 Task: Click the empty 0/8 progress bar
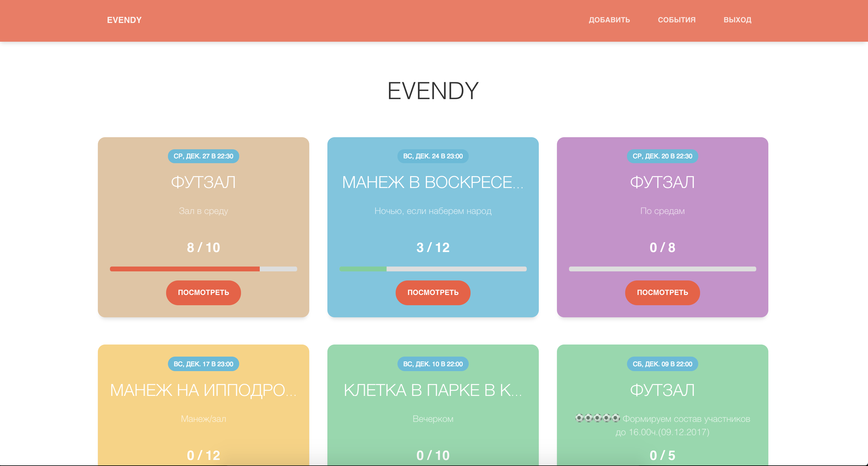[x=662, y=269]
